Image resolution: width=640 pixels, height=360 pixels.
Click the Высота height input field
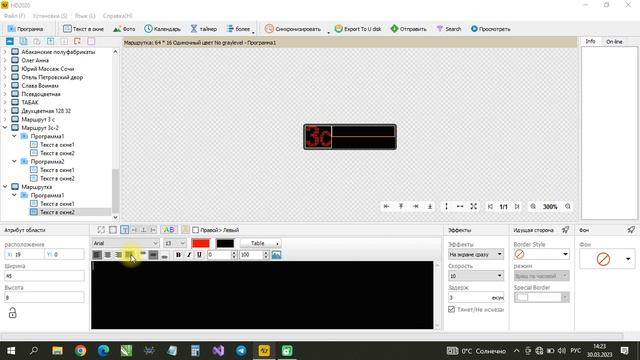(44, 298)
